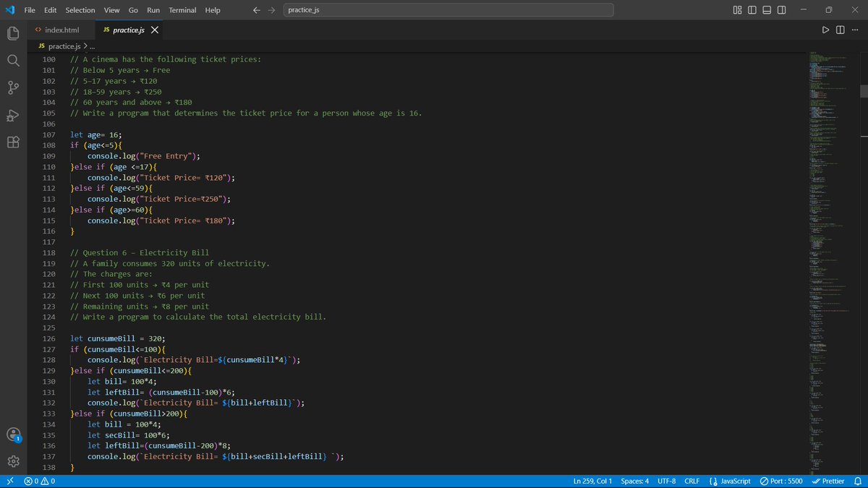This screenshot has height=488, width=868.
Task: Click "let leftBill= (cunsumeBill-100)*6;" line
Action: (x=161, y=392)
